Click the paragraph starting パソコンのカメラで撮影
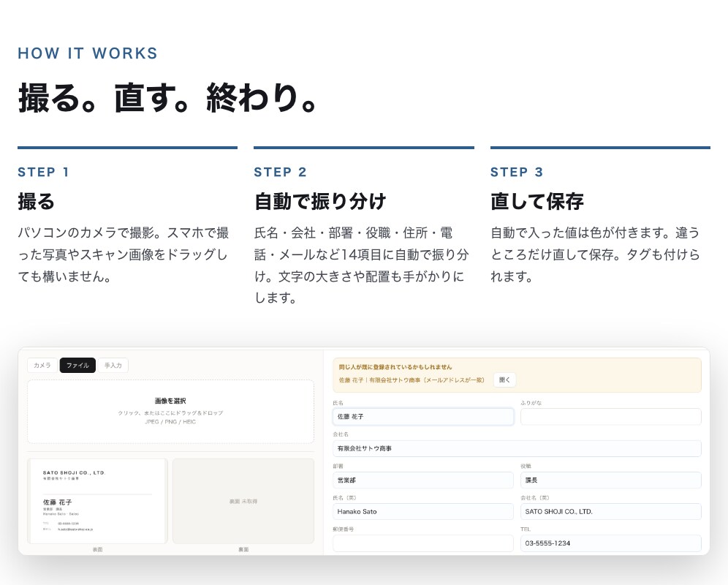Image resolution: width=728 pixels, height=585 pixels. tap(124, 254)
